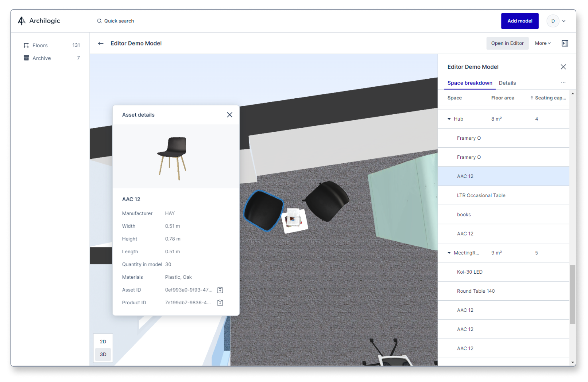This screenshot has width=588, height=382.
Task: Click the Hub floor area 8 m²
Action: pyautogui.click(x=496, y=119)
